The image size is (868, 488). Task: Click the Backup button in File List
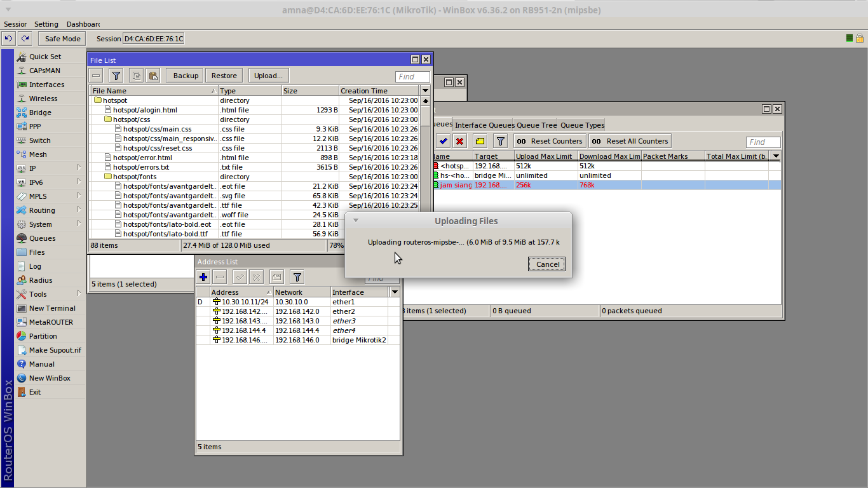point(186,76)
